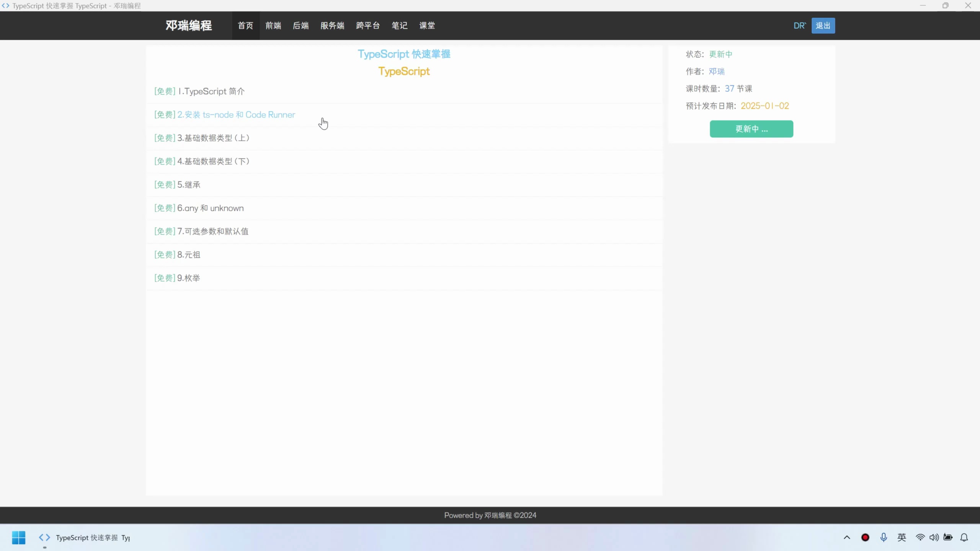This screenshot has width=980, height=551.
Task: Click the red recording indicator icon
Action: 865,537
